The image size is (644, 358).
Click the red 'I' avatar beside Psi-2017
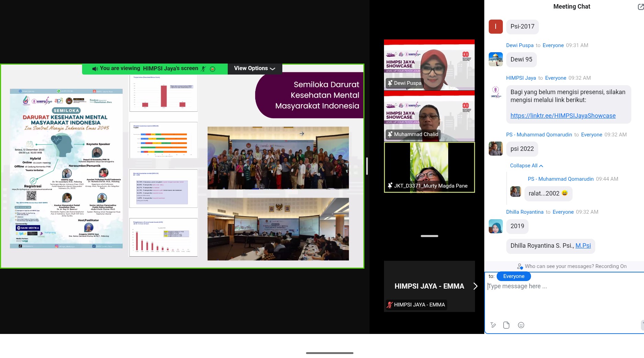(496, 26)
